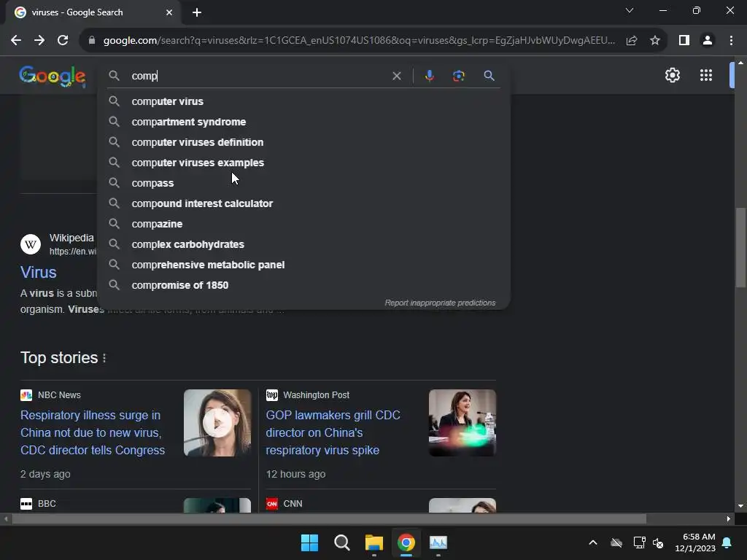Viewport: 747px width, 560px height.
Task: Open File Explorer from taskbar
Action: [x=374, y=542]
